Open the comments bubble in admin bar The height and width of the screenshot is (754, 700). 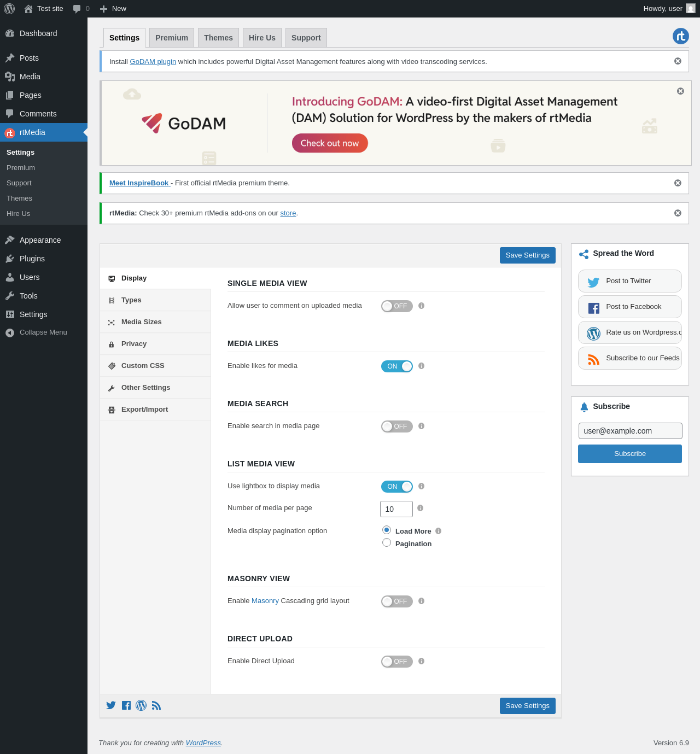pos(81,9)
